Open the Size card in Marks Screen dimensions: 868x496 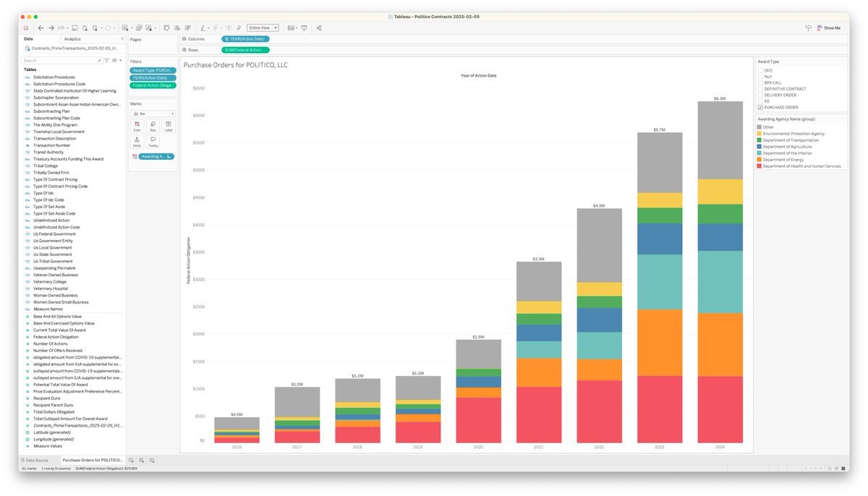click(x=153, y=126)
